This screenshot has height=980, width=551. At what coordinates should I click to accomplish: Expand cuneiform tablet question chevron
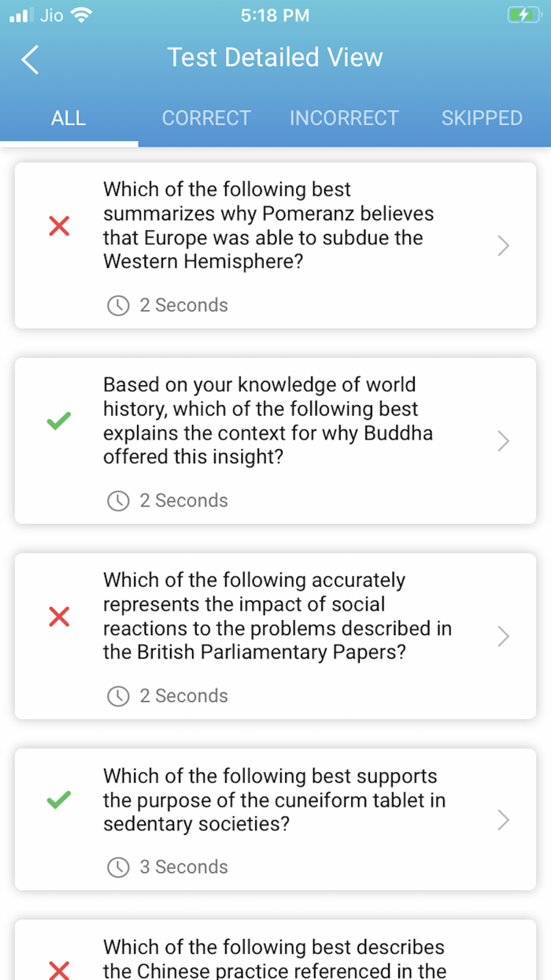click(x=504, y=820)
